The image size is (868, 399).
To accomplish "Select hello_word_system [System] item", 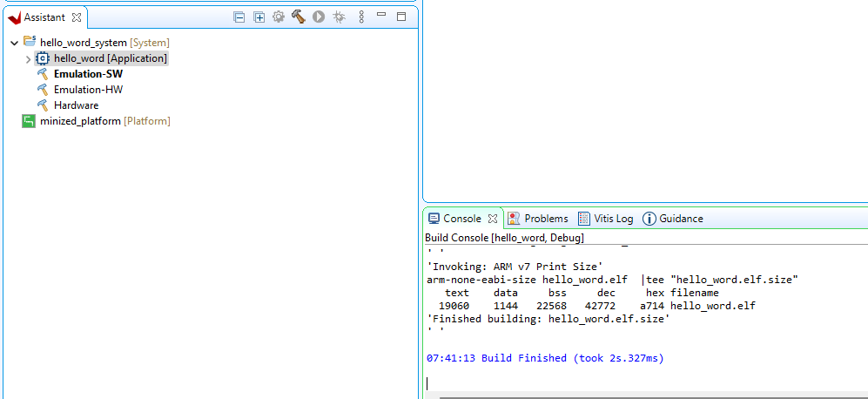I will 104,43.
